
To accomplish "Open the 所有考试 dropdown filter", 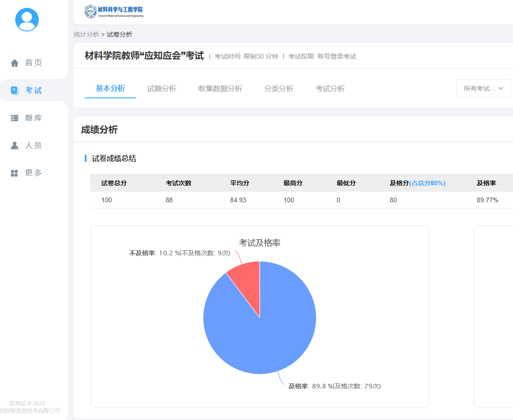I will (x=483, y=88).
